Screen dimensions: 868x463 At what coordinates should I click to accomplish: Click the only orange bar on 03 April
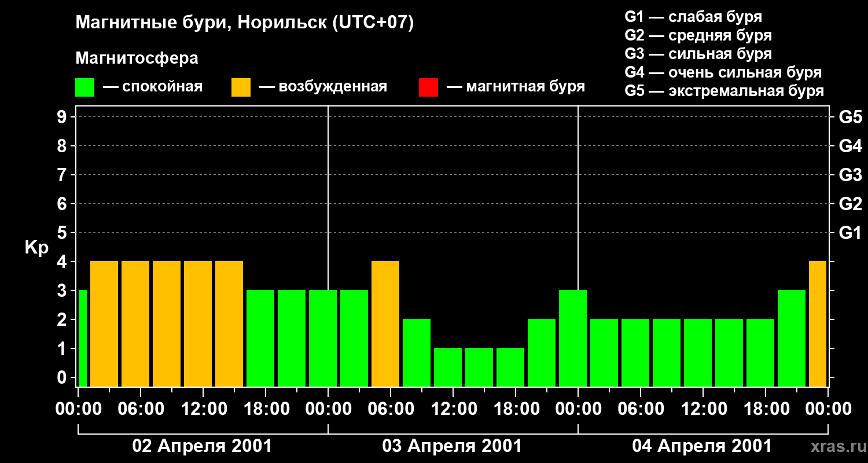[x=385, y=324]
